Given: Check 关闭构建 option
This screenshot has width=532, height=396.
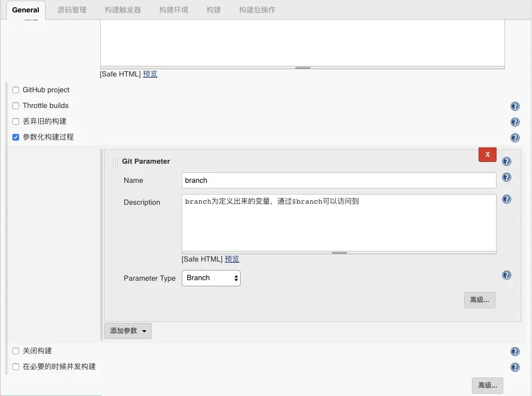Looking at the screenshot, I should (x=16, y=351).
